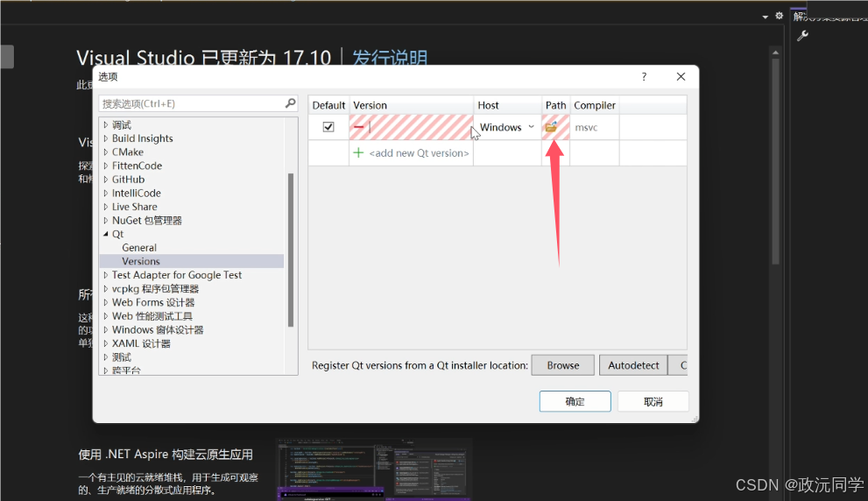Click the Autodetect button
Image resolution: width=868 pixels, height=501 pixels.
click(x=633, y=365)
